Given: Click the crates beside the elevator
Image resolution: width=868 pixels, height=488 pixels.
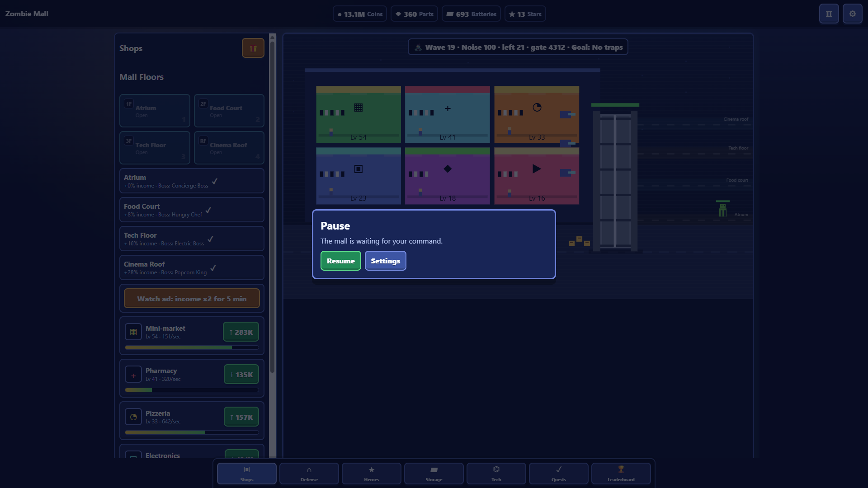Looking at the screenshot, I should coord(579,241).
